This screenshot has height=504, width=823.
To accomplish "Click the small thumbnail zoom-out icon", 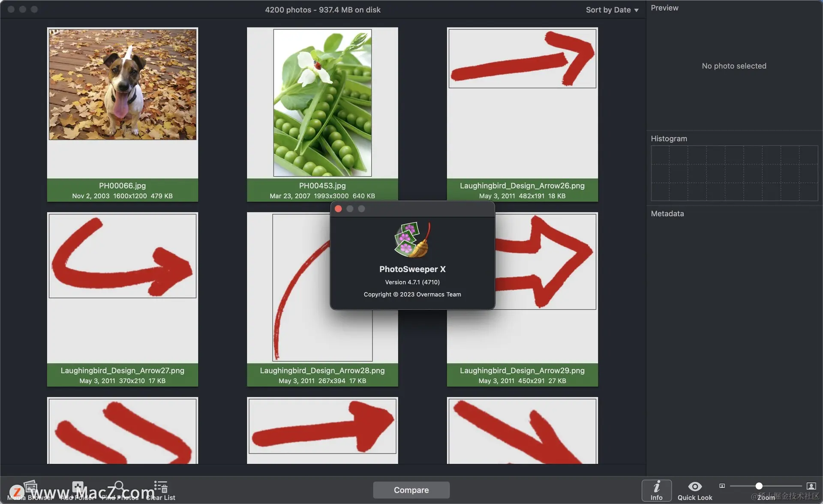I will [722, 486].
